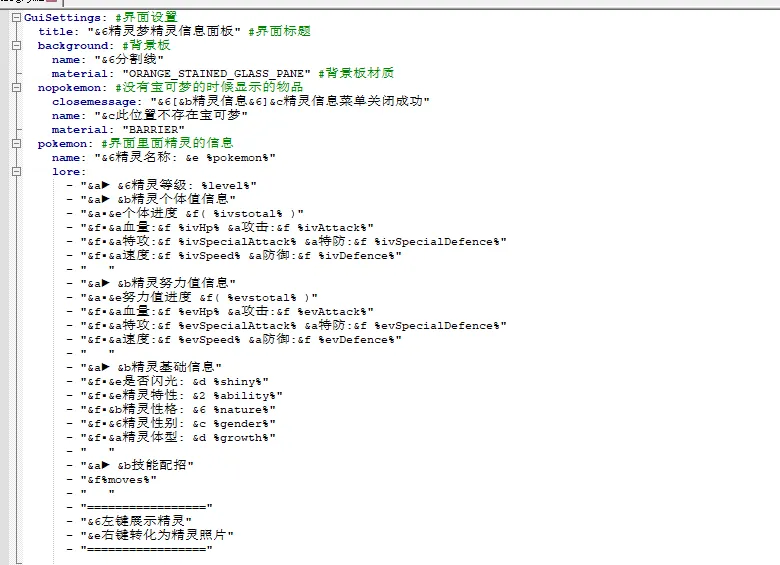Click the #界面设置 comment on the GuiSettings line
780x565 pixels.
(146, 17)
